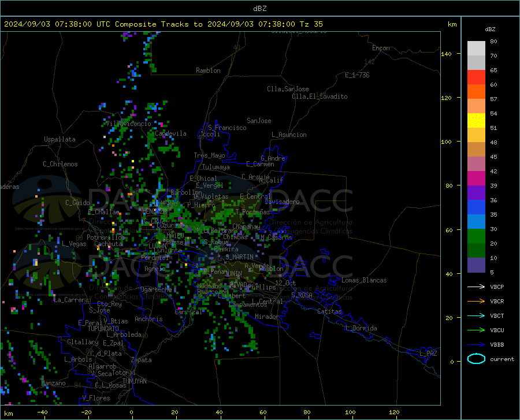The width and height of the screenshot is (520, 420).
Task: Select the blue swatch below 36 dBZ
Action: click(476, 207)
